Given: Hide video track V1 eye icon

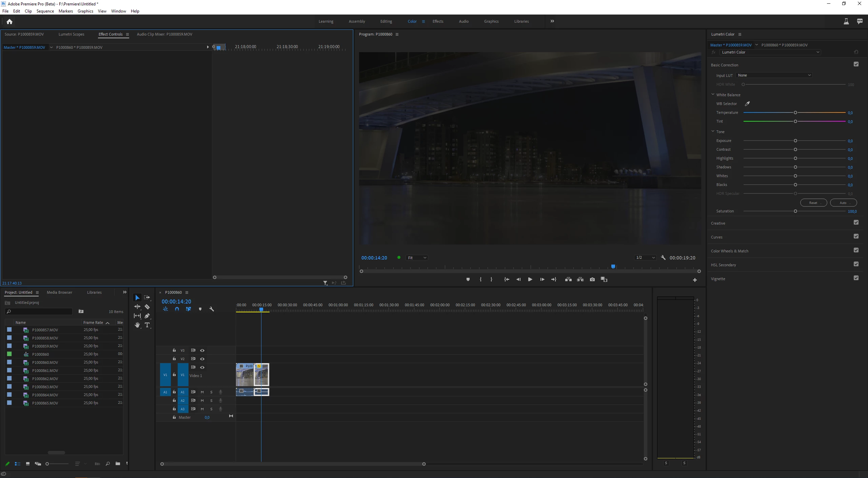Looking at the screenshot, I should pyautogui.click(x=202, y=368).
